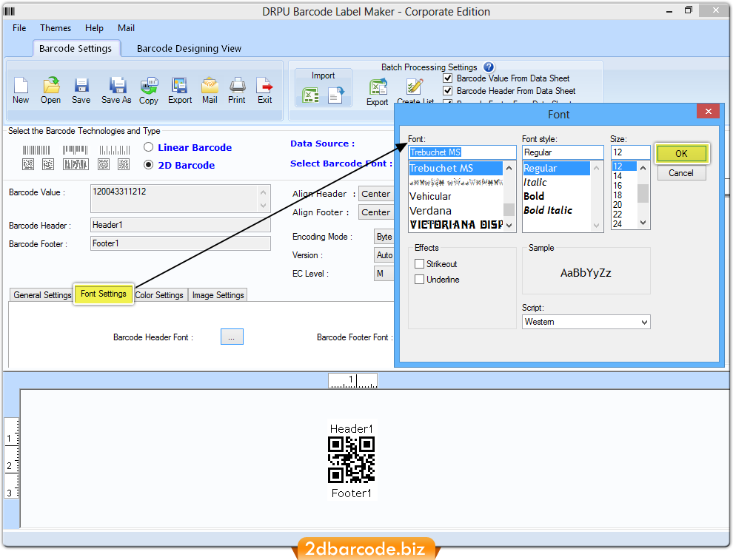The height and width of the screenshot is (560, 733).
Task: Open the Font Settings tab
Action: pos(104,294)
